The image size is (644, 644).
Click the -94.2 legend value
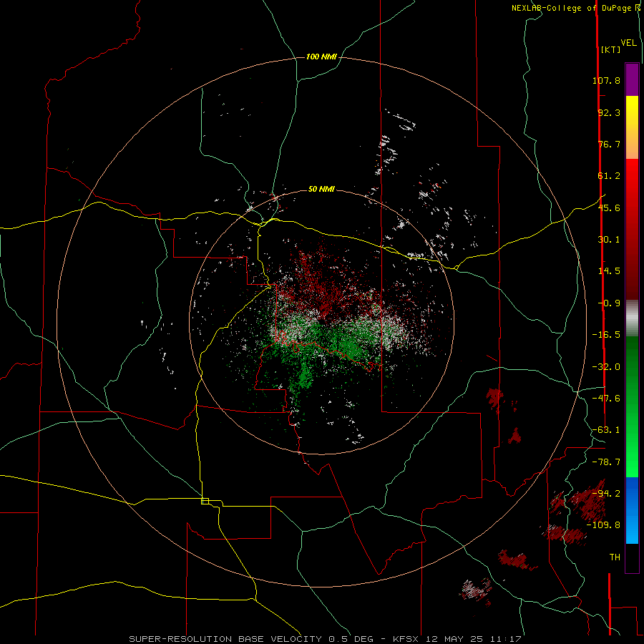tap(606, 494)
